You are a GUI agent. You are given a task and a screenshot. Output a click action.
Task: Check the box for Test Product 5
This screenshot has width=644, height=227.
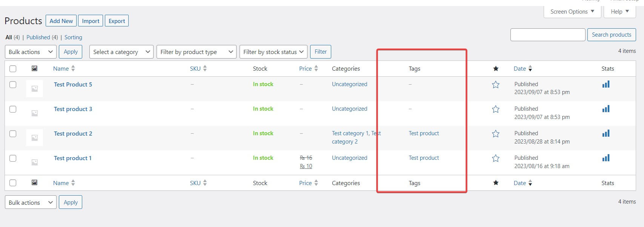coord(13,85)
